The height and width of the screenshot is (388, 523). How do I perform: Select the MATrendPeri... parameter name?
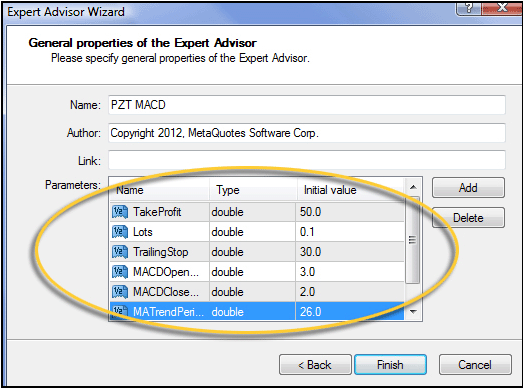(x=168, y=312)
